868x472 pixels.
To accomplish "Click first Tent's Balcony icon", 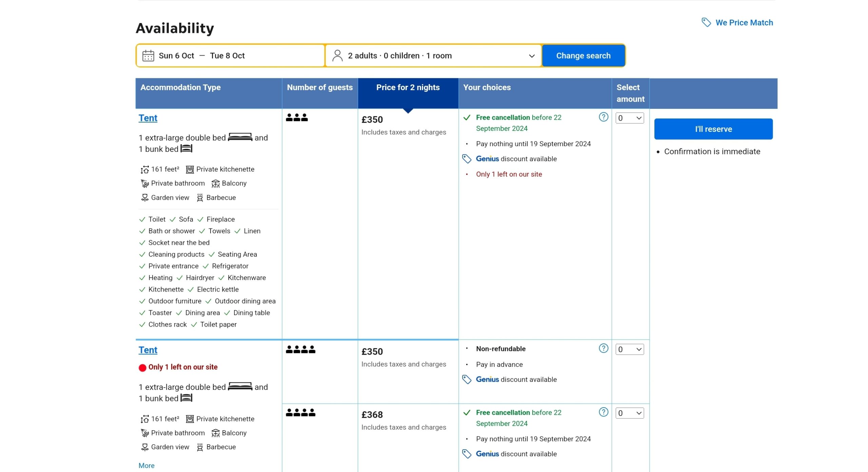I will pos(216,183).
